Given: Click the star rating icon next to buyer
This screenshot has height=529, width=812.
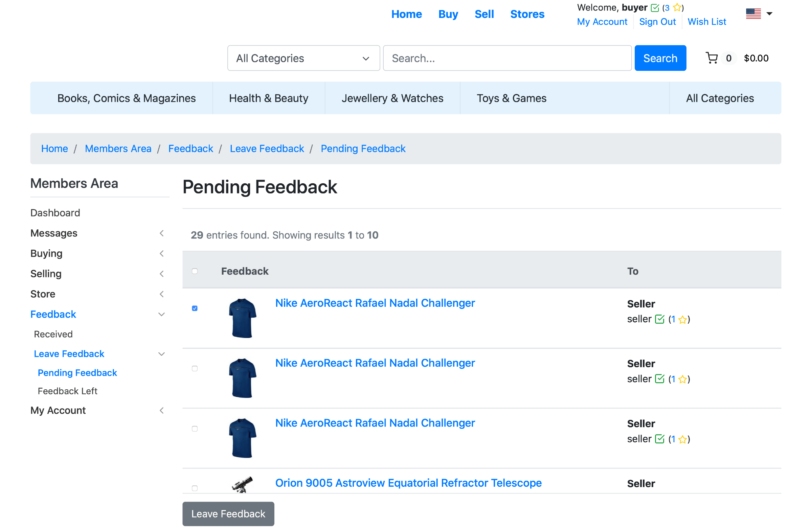Looking at the screenshot, I should tap(677, 7).
